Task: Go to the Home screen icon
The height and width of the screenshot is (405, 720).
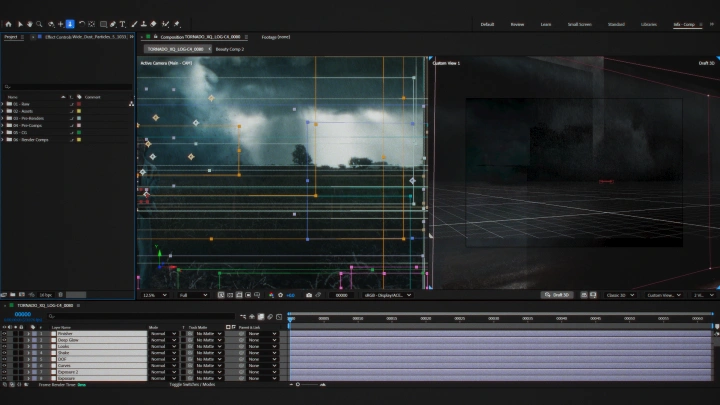Action: (8, 24)
